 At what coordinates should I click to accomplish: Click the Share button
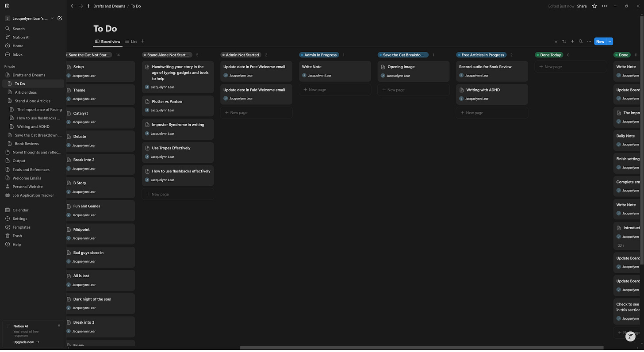click(582, 6)
